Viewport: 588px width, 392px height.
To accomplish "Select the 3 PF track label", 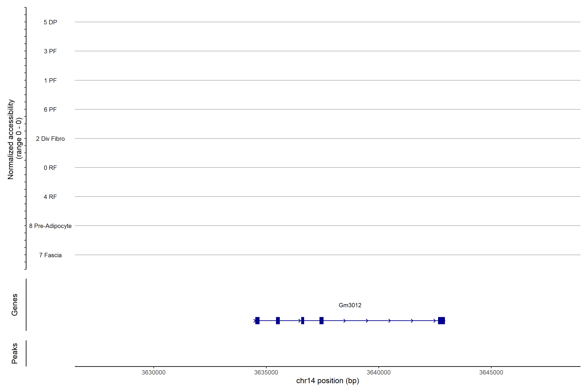I will tap(50, 51).
